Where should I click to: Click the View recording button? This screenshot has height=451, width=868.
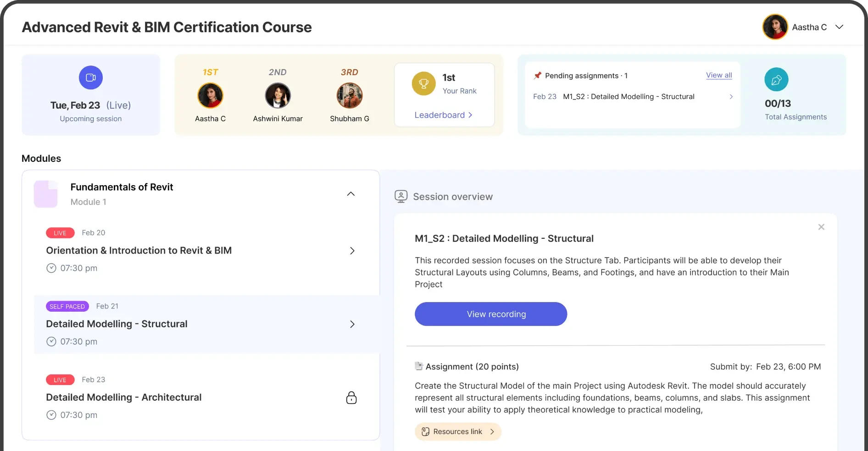491,314
